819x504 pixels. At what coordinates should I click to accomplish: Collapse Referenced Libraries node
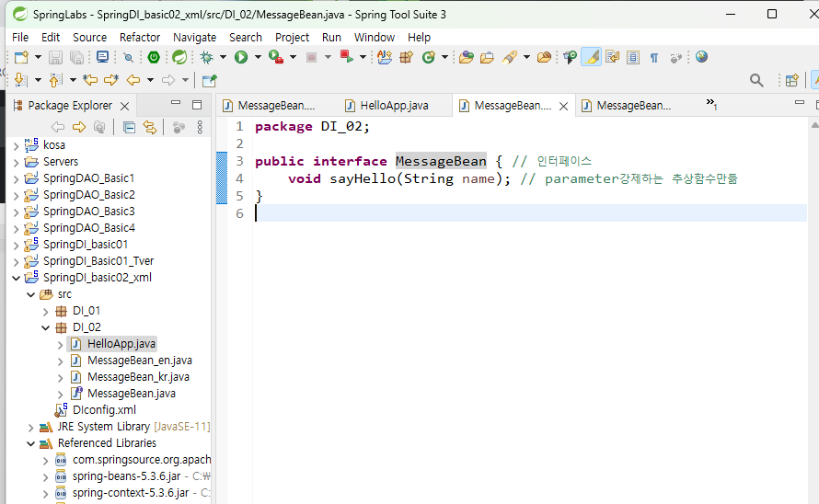(x=30, y=443)
